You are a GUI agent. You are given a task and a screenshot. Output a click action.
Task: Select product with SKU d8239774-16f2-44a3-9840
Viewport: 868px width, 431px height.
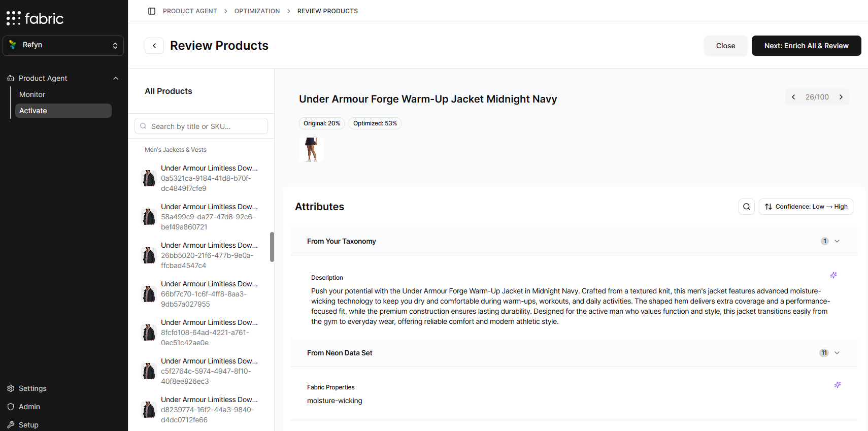coord(201,410)
